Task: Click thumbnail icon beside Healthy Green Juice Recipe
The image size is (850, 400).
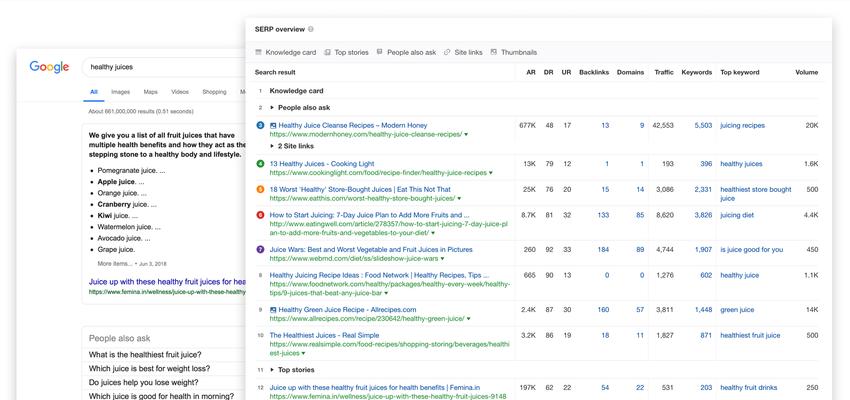Action: tap(273, 309)
